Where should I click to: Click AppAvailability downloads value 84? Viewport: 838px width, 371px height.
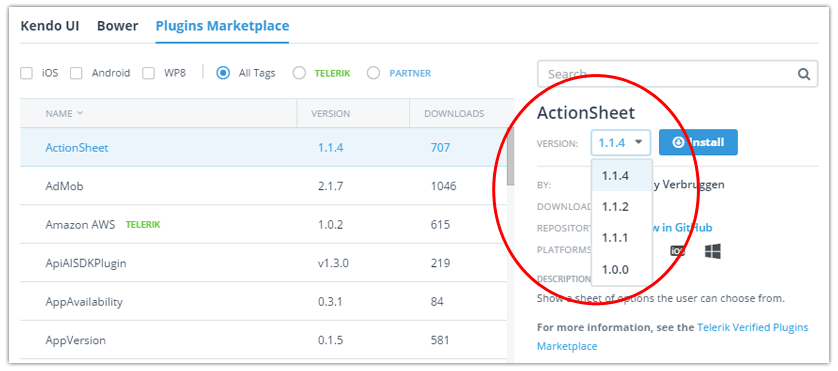click(x=437, y=302)
